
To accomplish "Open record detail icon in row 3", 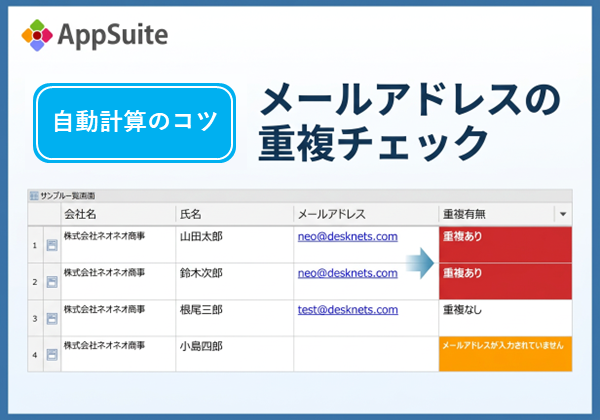I will pyautogui.click(x=52, y=318).
